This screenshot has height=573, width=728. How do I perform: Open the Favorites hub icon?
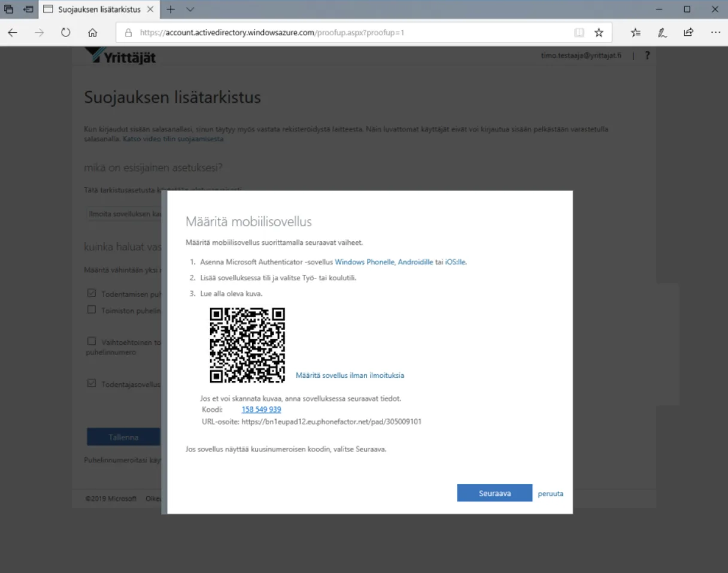(x=636, y=33)
